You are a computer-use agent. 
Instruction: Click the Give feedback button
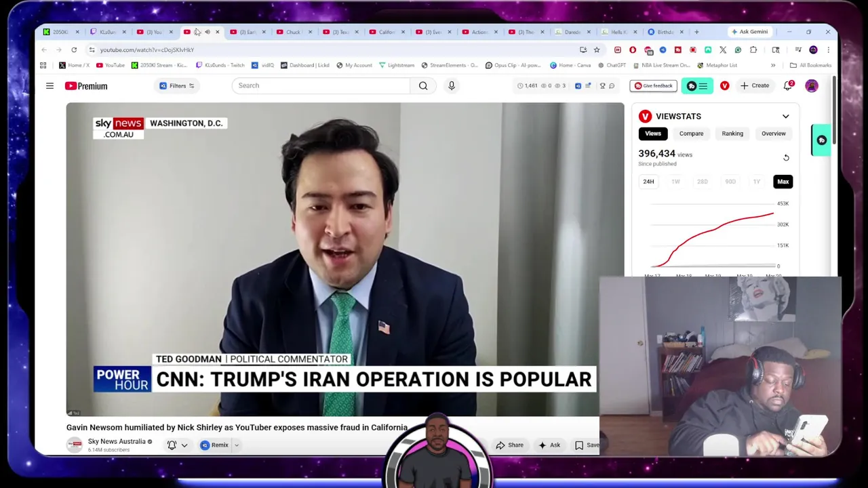coord(654,86)
